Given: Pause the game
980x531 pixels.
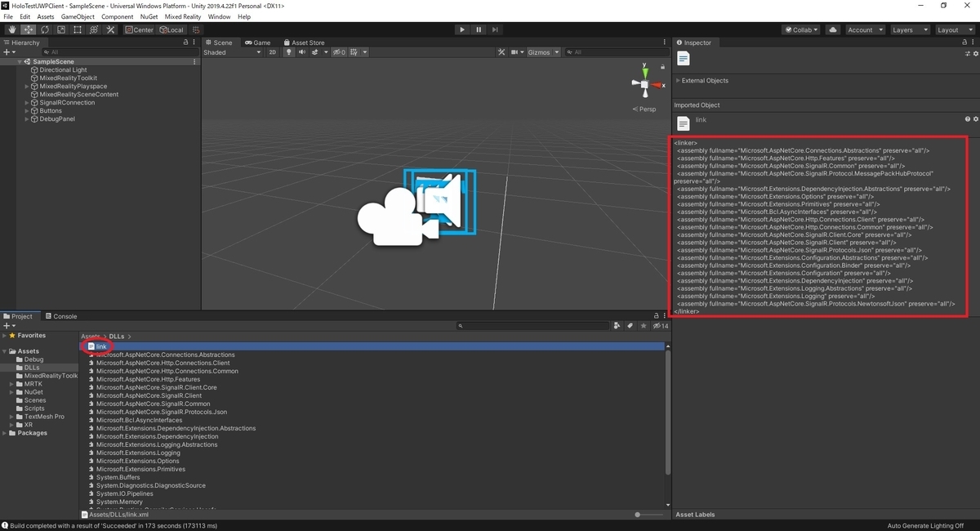Looking at the screenshot, I should 479,29.
